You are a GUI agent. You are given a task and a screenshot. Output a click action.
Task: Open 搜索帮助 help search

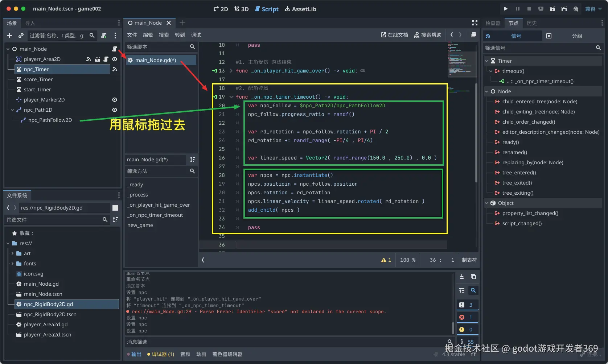pos(428,35)
